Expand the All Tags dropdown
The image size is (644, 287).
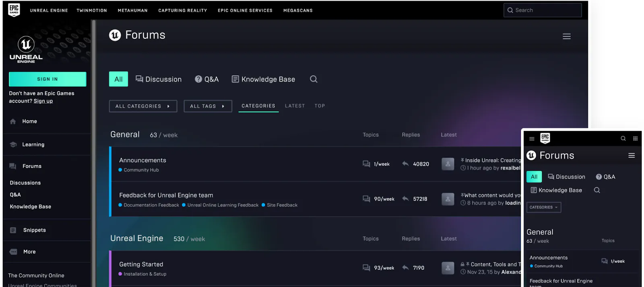tap(208, 106)
